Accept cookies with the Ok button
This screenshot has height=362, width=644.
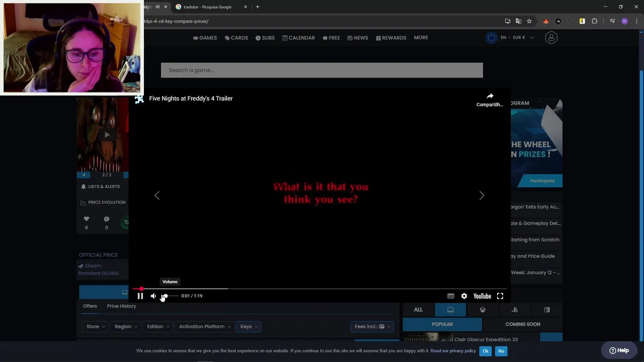(x=486, y=351)
